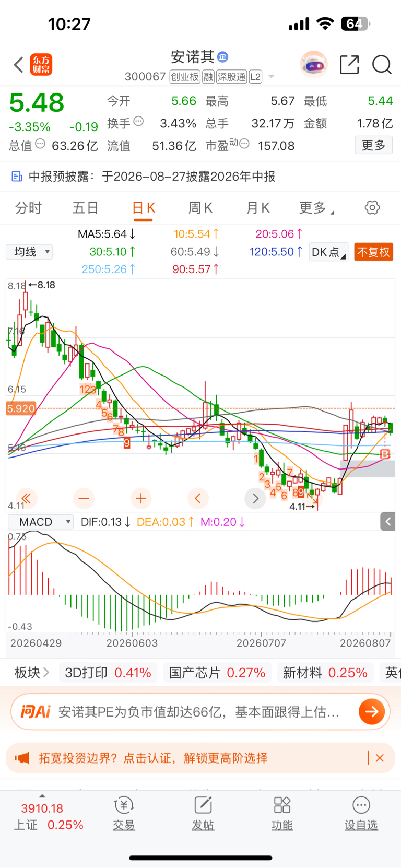
Task: Tap the back arrow icon
Action: [19, 65]
